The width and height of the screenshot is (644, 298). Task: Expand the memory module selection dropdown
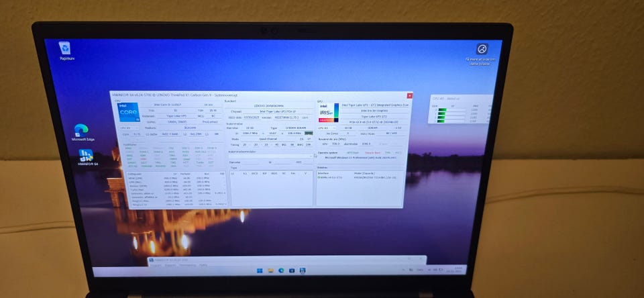point(272,156)
